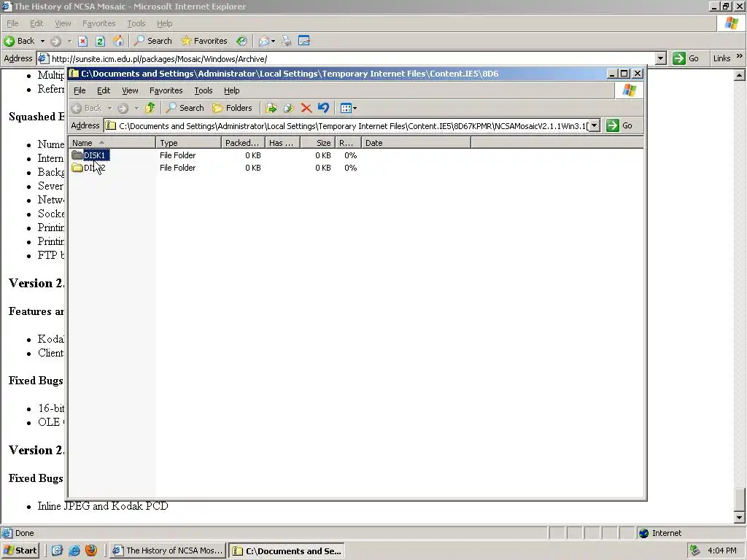Click the system tray network icon

(695, 551)
